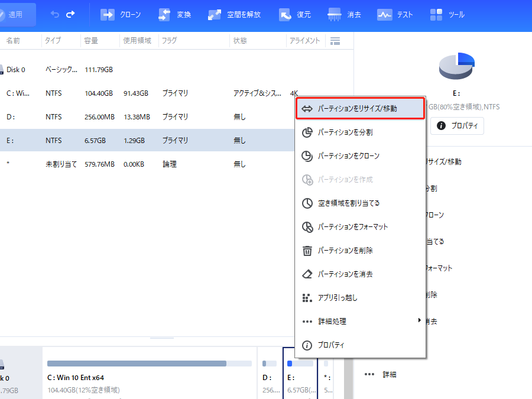532x399 pixels.
Task: Click the C: Win 10 Ent x64 usage bar
Action: 137,364
